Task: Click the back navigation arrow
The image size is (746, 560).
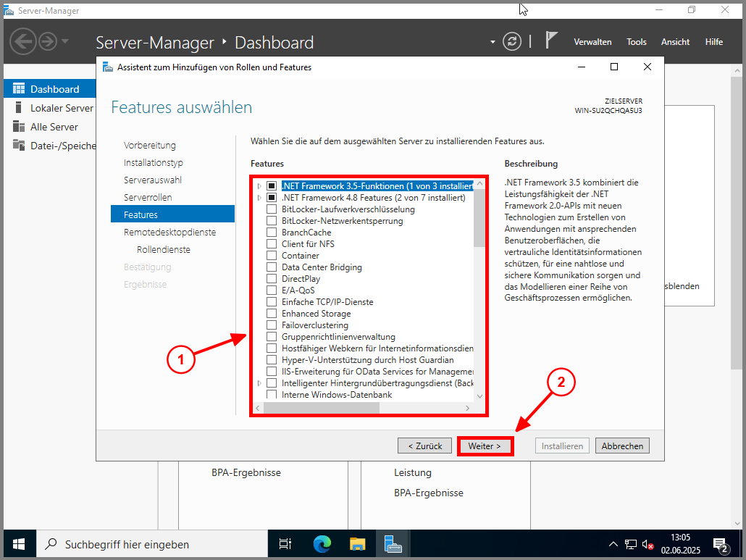Action: pos(22,41)
